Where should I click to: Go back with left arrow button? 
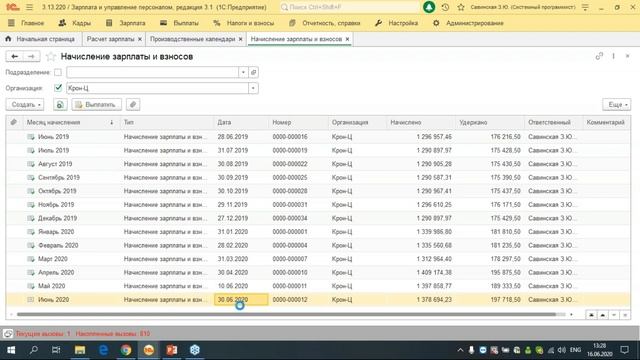(15, 56)
